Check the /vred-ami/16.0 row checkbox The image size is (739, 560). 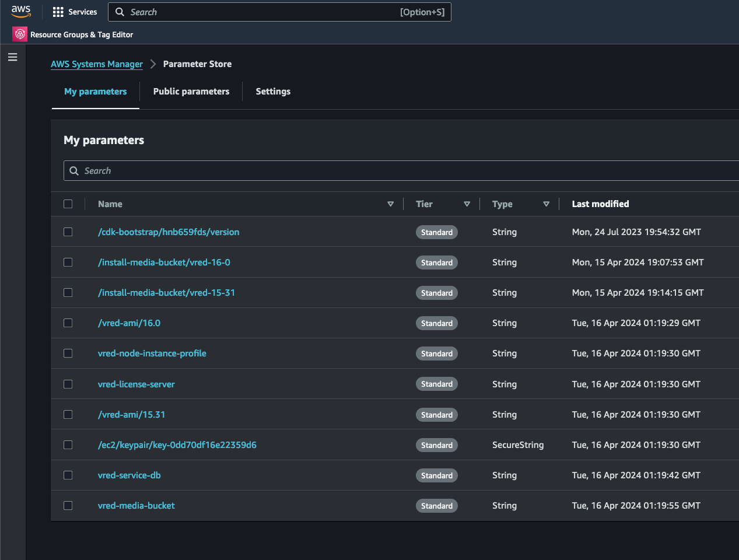(x=68, y=323)
